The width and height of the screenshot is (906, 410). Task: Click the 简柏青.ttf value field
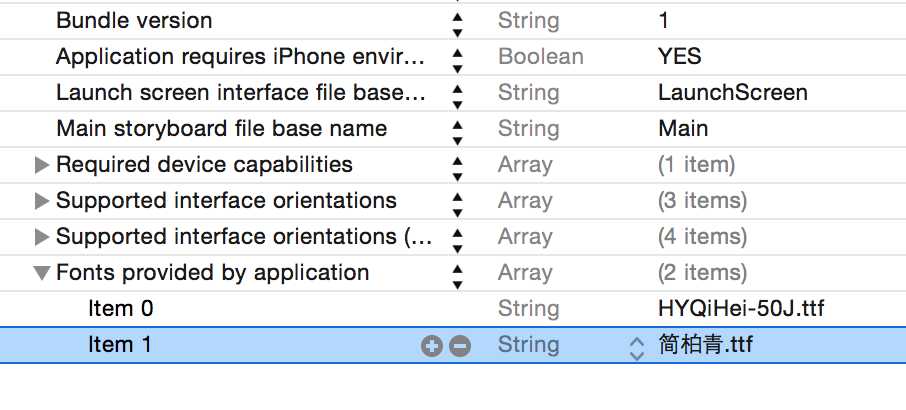tap(705, 345)
